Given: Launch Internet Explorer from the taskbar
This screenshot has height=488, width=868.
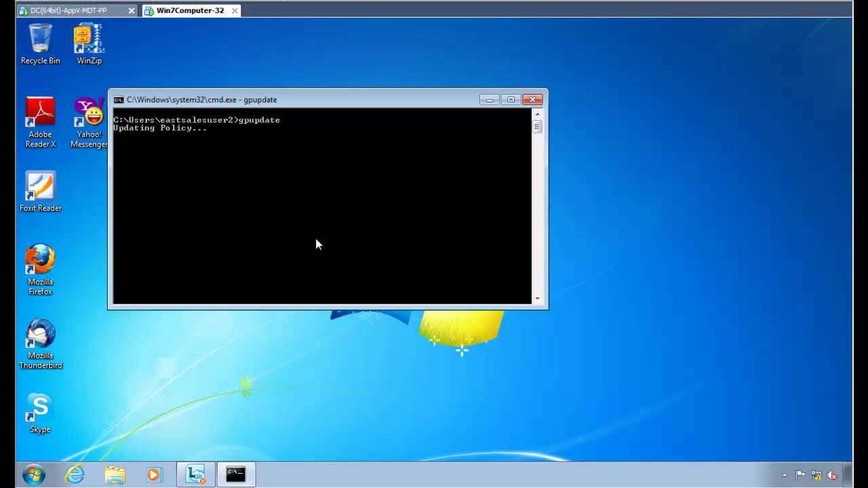Looking at the screenshot, I should coord(75,474).
